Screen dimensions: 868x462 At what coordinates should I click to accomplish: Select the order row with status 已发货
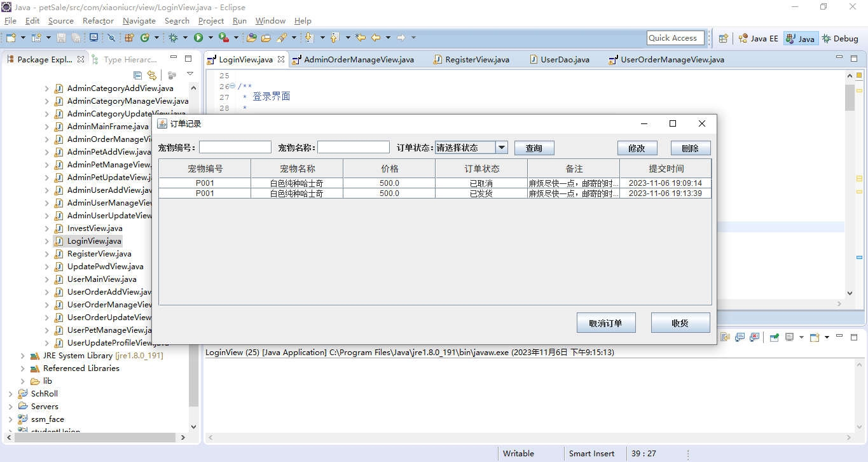[435, 193]
